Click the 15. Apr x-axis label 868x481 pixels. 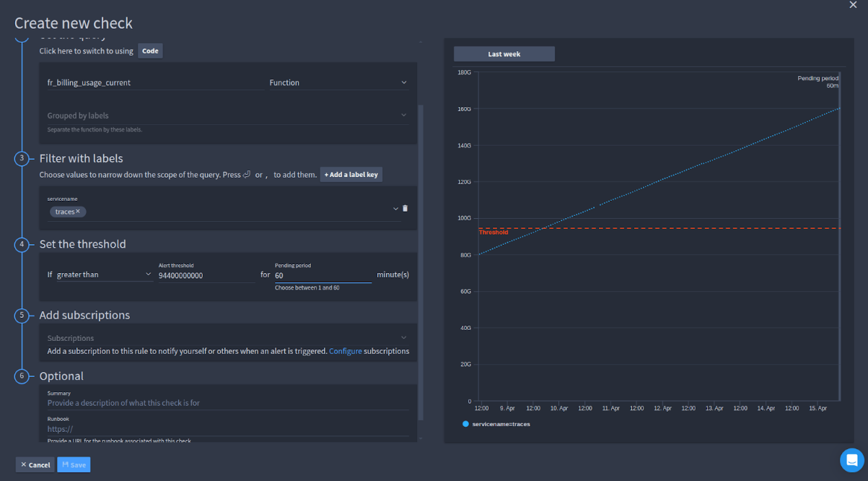[817, 408]
